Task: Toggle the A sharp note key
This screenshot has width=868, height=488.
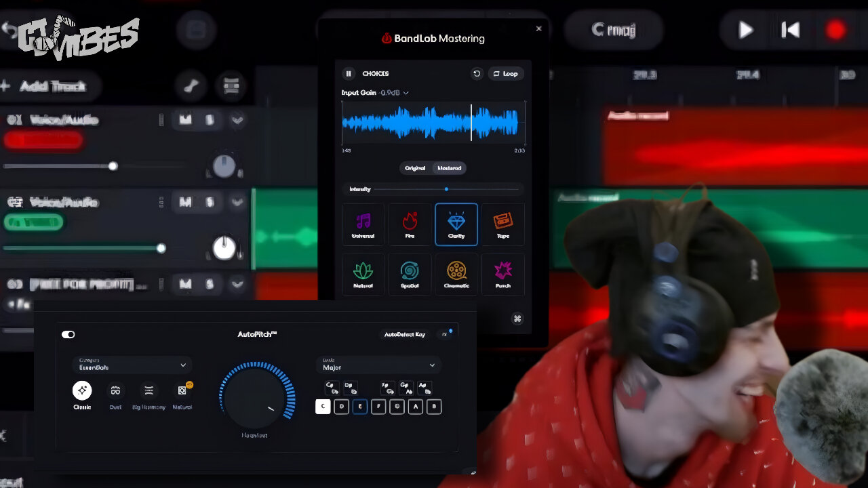Action: pos(425,388)
